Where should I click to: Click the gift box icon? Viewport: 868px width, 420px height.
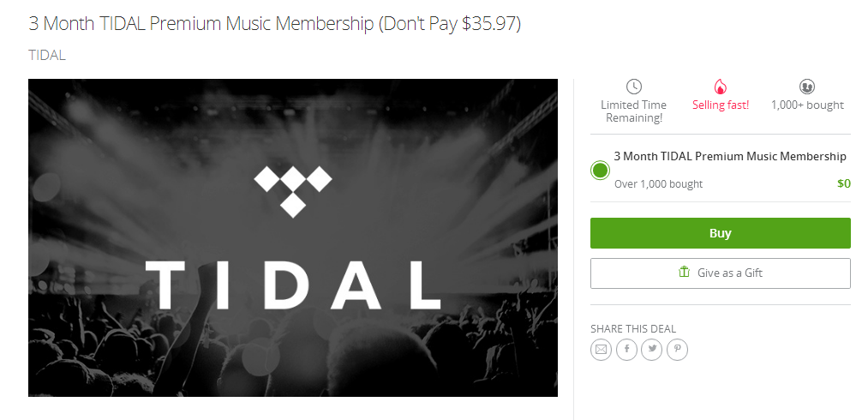click(x=685, y=272)
